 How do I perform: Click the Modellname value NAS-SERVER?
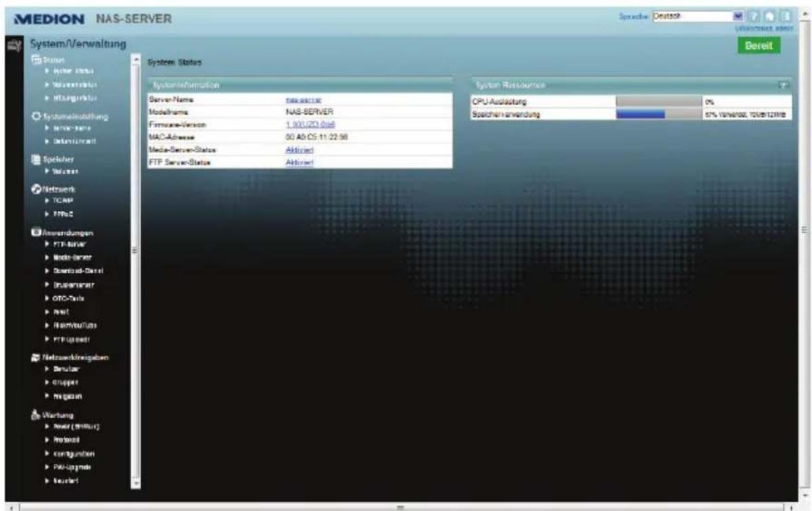click(x=309, y=112)
